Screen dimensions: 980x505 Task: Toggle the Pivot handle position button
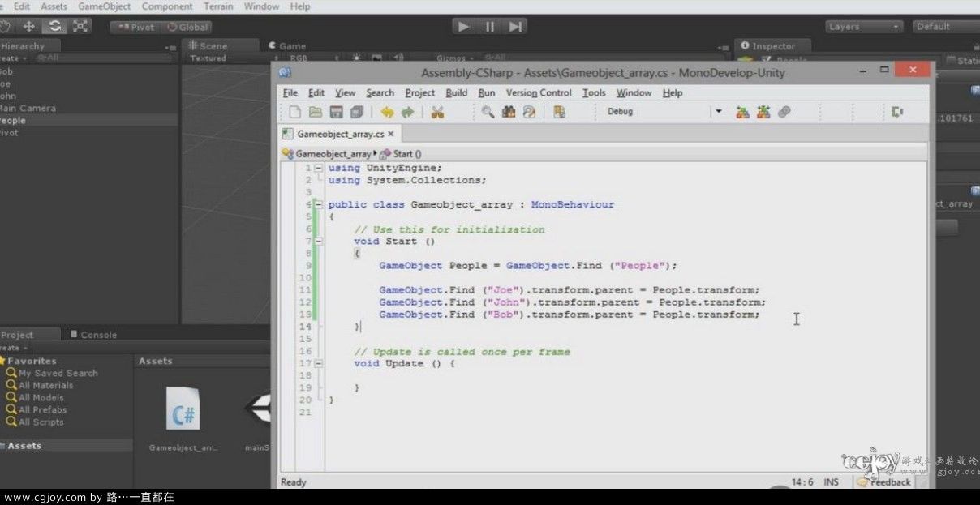(x=135, y=27)
